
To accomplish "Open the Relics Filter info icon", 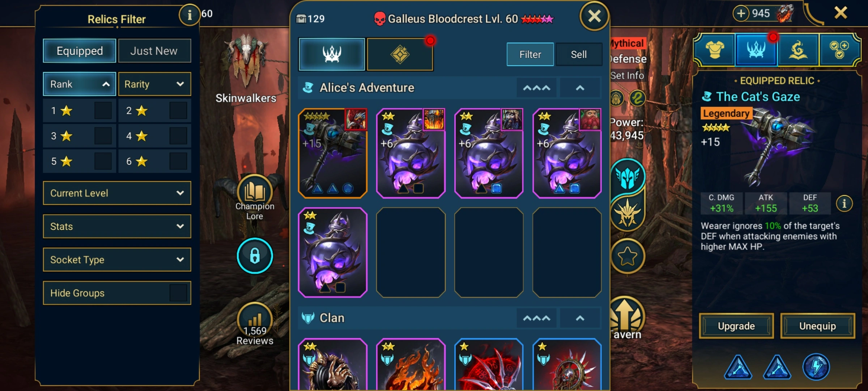I will pyautogui.click(x=189, y=15).
